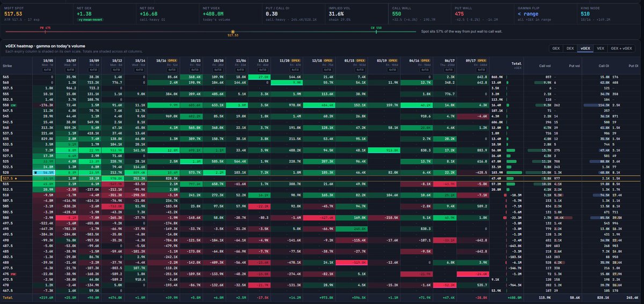Click the Call OI column header
644x304 pixels.
[x=604, y=66]
